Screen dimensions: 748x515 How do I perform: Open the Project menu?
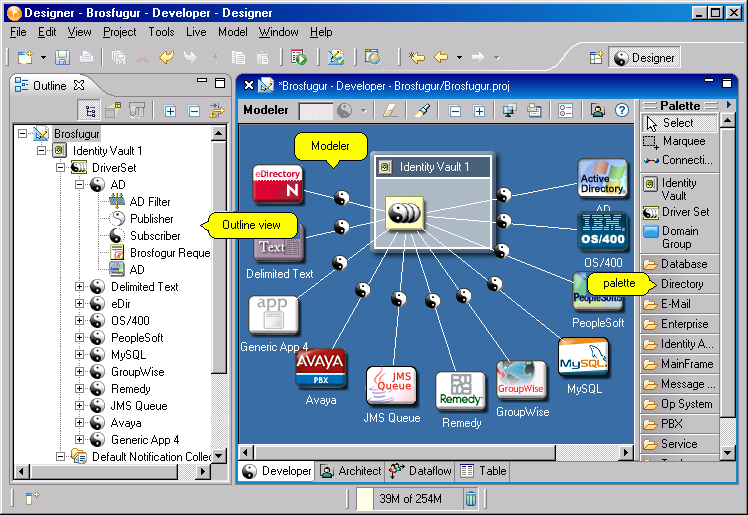120,32
